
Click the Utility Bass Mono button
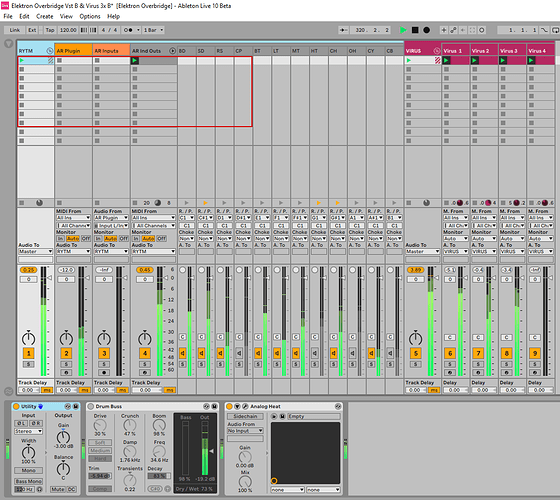pos(29,481)
